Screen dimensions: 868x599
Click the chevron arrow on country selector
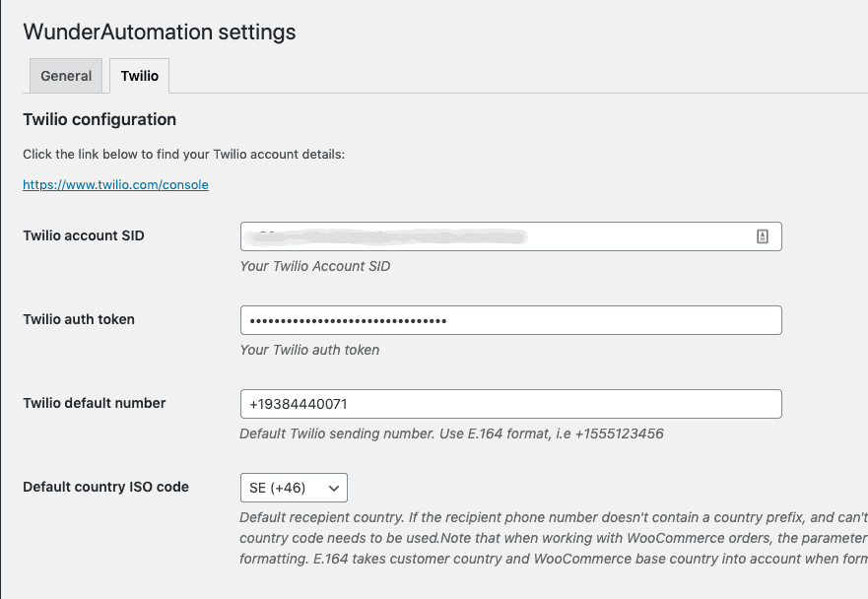coord(333,488)
